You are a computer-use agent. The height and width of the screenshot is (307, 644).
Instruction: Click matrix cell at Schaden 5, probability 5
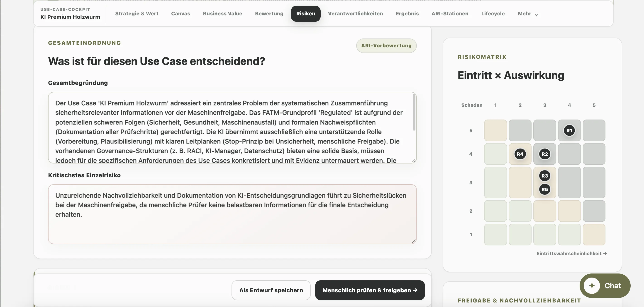click(594, 130)
